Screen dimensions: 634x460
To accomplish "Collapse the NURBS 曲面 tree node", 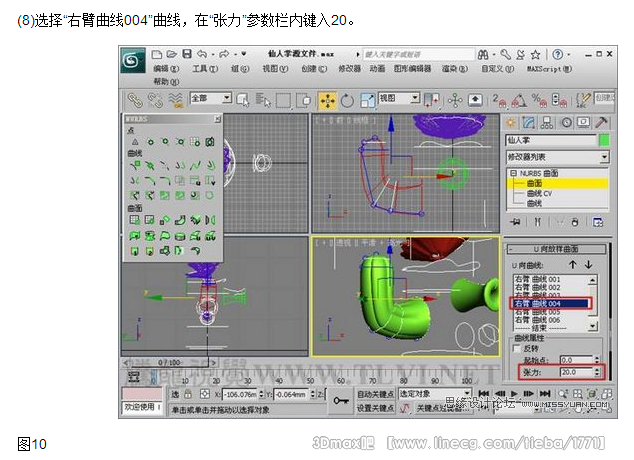I will tap(513, 174).
